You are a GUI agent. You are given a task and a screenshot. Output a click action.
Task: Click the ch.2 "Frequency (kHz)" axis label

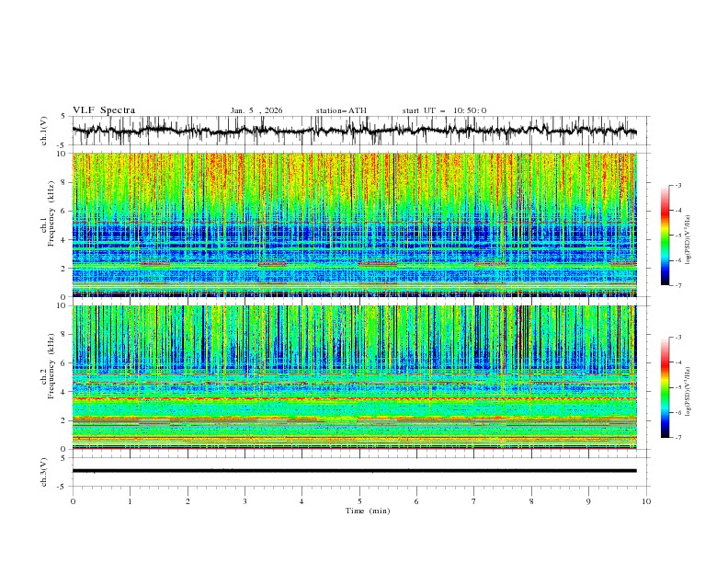tap(51, 366)
